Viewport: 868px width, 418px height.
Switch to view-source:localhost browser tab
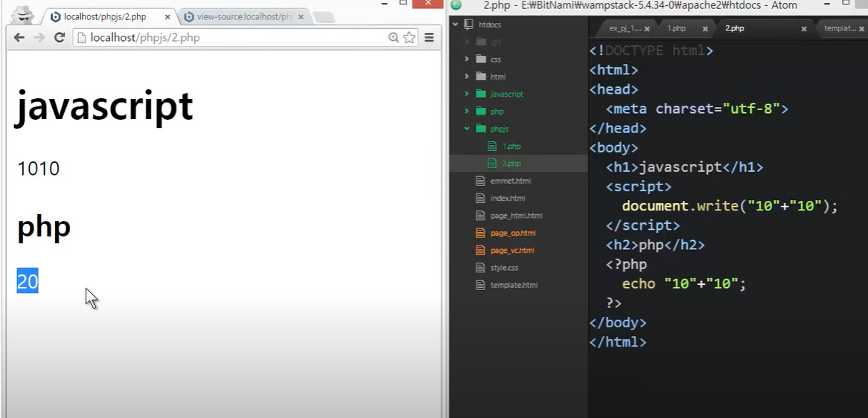(x=243, y=16)
